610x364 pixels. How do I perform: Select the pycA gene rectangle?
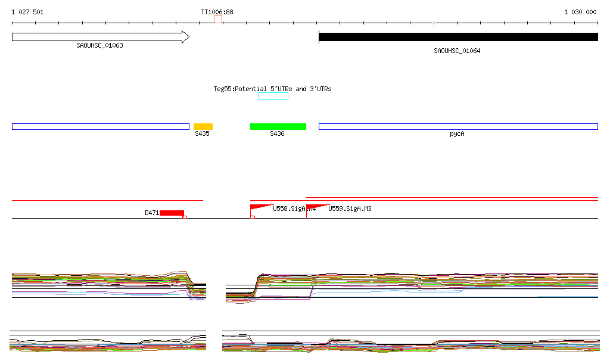pyautogui.click(x=457, y=126)
